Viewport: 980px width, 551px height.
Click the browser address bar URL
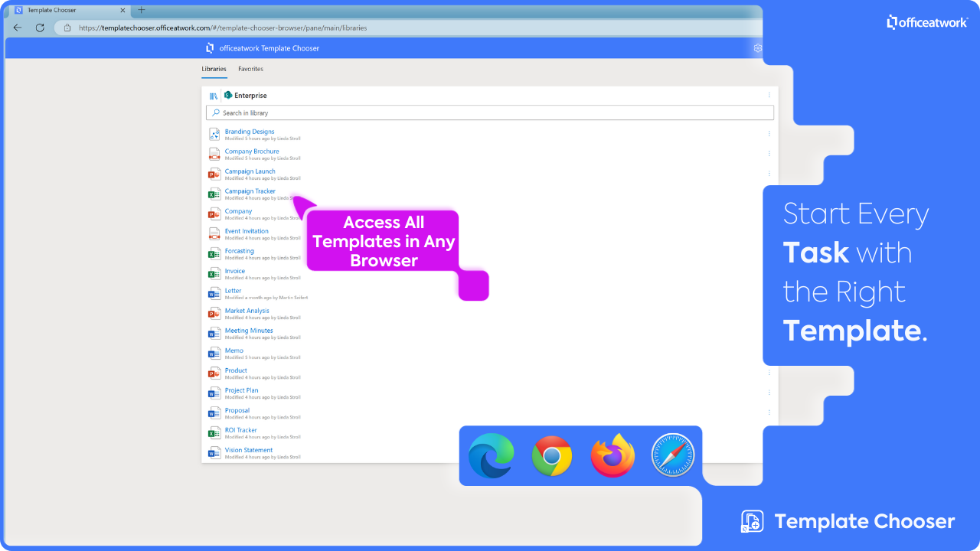tap(223, 28)
